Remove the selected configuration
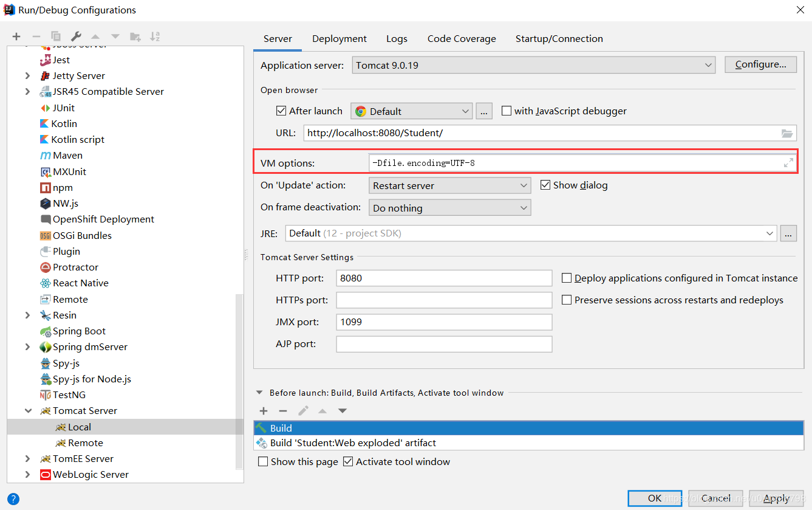812x510 pixels. point(35,36)
